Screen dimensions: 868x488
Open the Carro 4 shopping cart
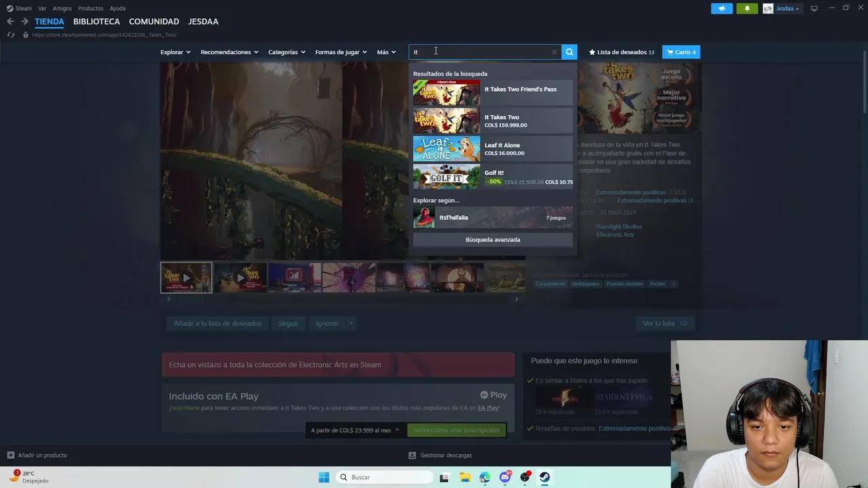point(681,52)
